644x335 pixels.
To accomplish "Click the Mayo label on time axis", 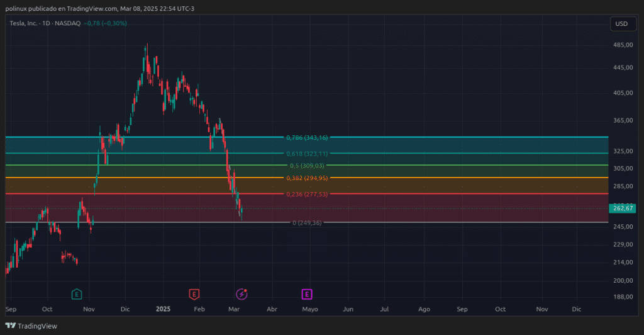I will pyautogui.click(x=310, y=309).
